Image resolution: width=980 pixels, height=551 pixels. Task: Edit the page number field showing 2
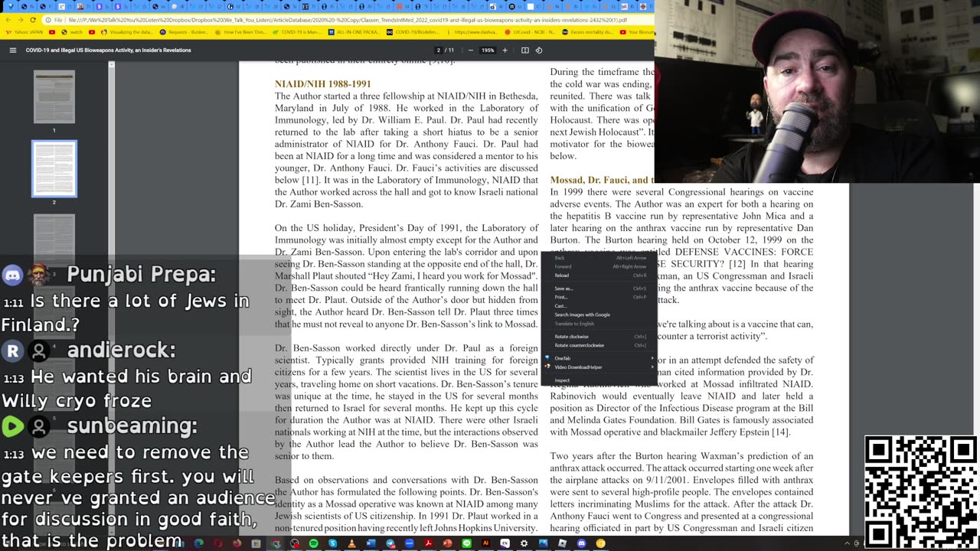pos(439,51)
